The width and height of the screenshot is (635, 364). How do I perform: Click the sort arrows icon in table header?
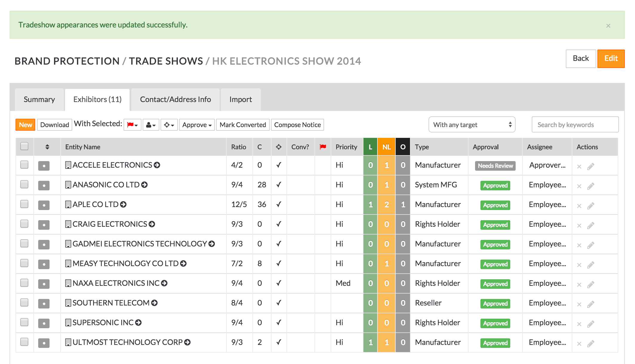click(x=47, y=147)
